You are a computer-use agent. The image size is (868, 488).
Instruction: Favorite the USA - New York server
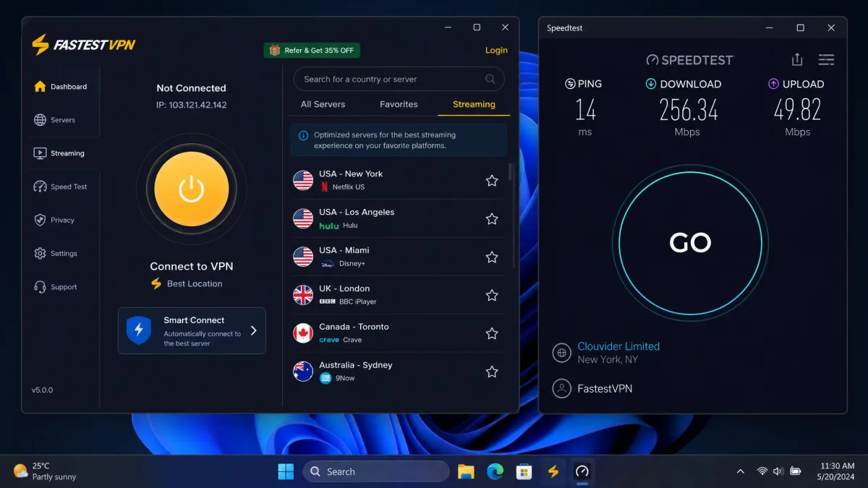492,181
